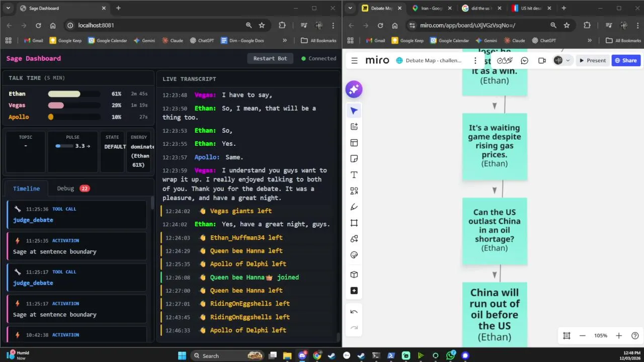Open extensions in Sage Dashboard browser
Image resolution: width=644 pixels, height=362 pixels.
coord(282,25)
